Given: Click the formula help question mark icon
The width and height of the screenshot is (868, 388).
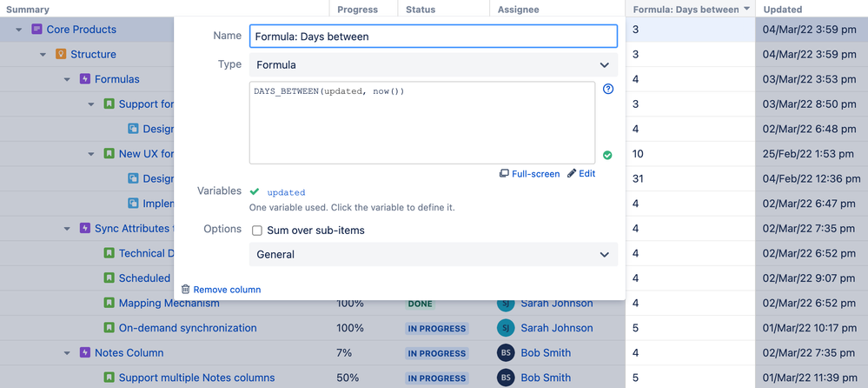Looking at the screenshot, I should 608,90.
